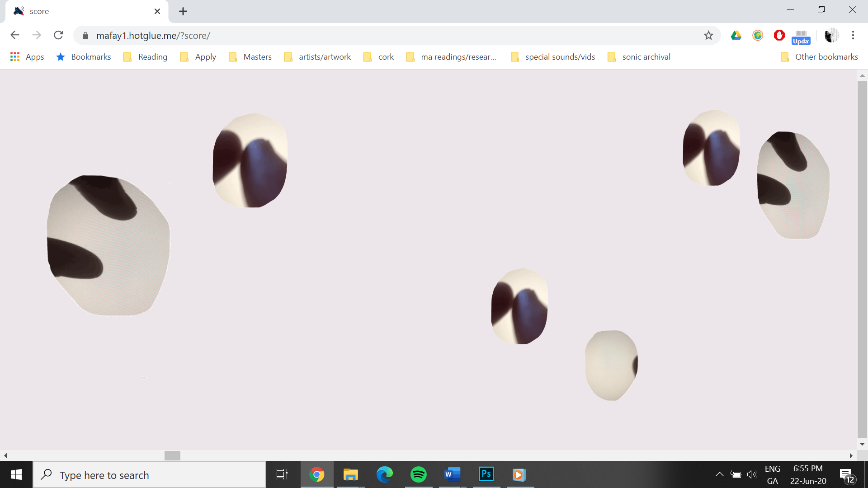Open File Explorer from taskbar
Screen dimensions: 868x488
[350, 474]
